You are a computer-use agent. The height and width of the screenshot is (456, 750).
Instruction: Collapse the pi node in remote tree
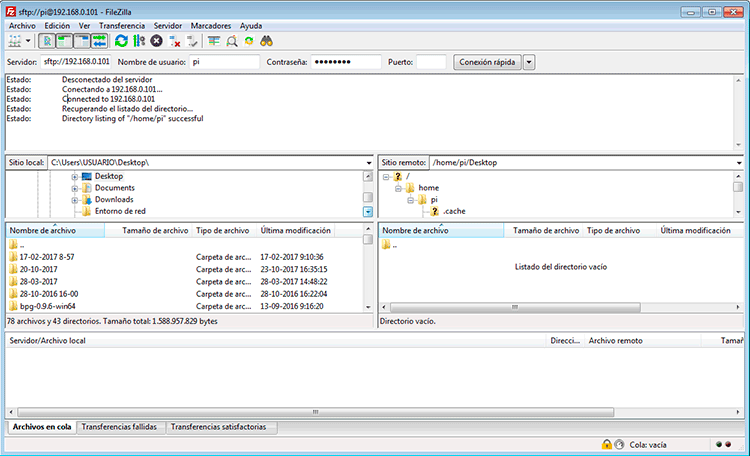click(410, 200)
